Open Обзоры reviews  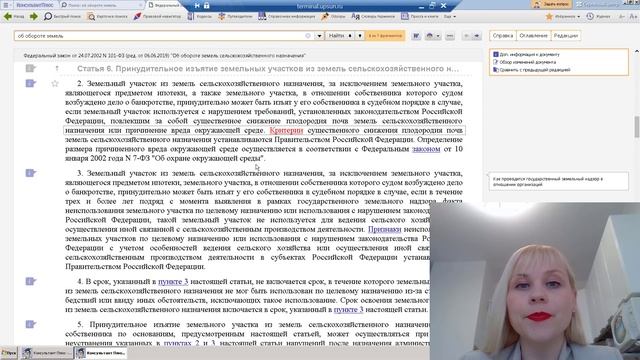coord(333,16)
